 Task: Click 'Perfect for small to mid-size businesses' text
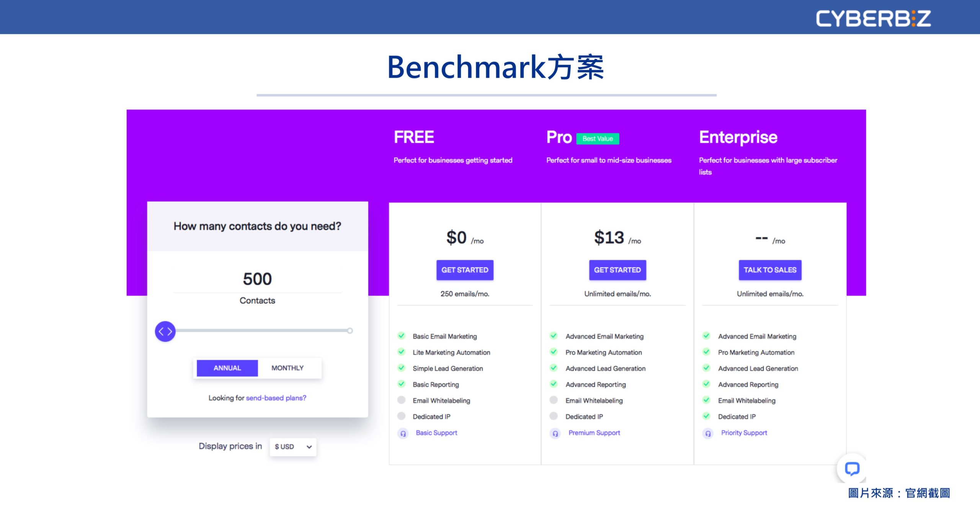click(x=609, y=160)
